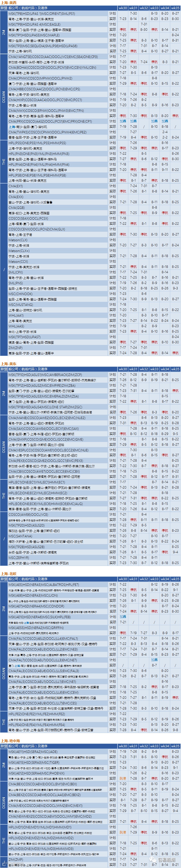Click the CMA(GGB) route name
This screenshot has height=868, width=181.
pos(16,208)
